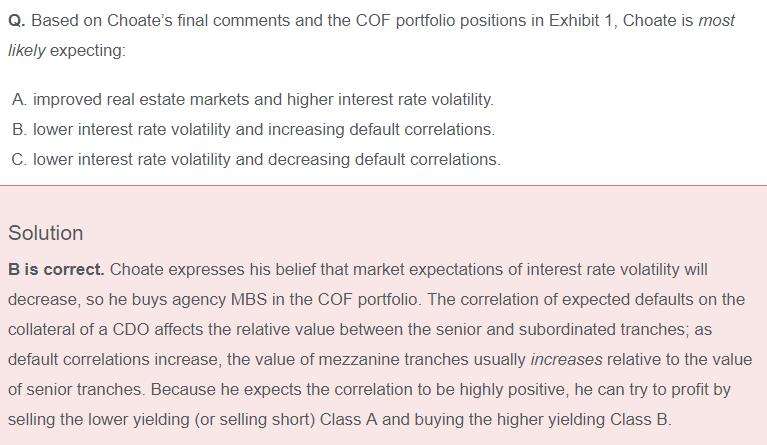
Task: Click the bold "Q." question label
Action: point(17,20)
